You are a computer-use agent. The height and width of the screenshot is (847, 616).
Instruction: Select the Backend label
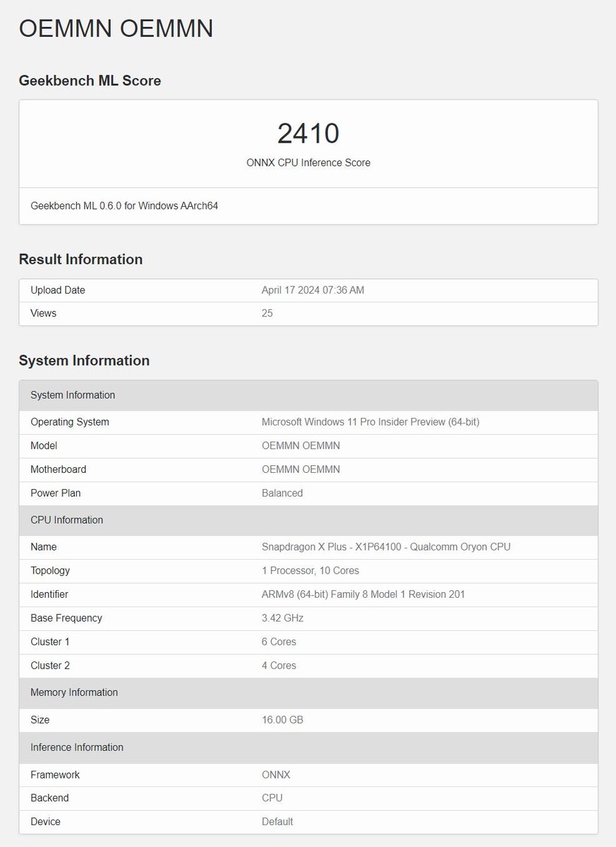pyautogui.click(x=49, y=798)
